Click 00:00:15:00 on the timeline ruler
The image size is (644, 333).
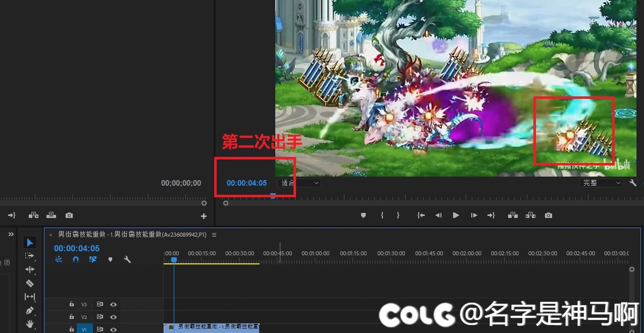[x=202, y=253]
